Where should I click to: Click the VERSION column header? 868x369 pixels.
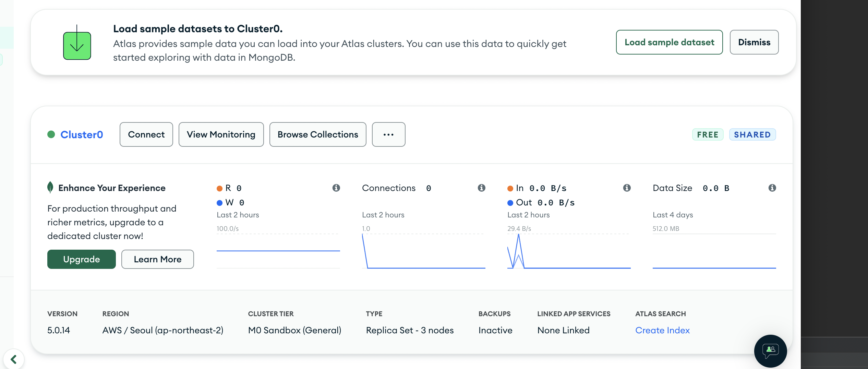click(x=62, y=314)
